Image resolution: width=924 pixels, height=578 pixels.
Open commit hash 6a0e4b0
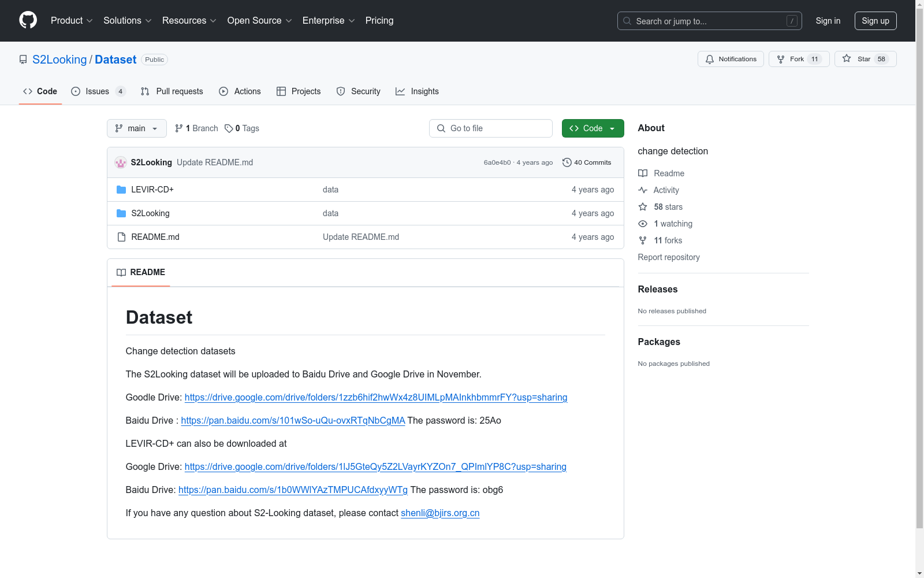pyautogui.click(x=497, y=162)
